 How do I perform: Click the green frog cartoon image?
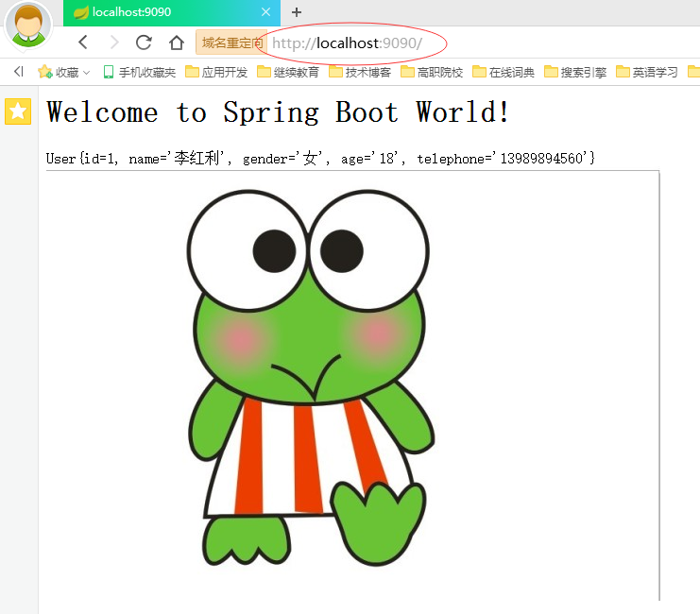point(311,378)
